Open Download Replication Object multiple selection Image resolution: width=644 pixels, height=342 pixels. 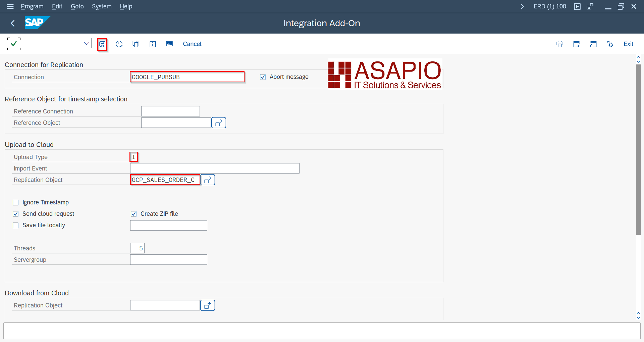tap(208, 305)
